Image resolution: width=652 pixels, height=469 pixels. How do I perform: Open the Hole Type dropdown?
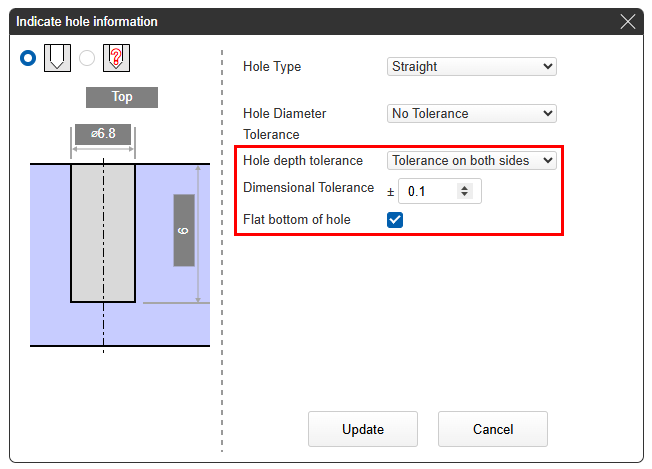coord(471,67)
